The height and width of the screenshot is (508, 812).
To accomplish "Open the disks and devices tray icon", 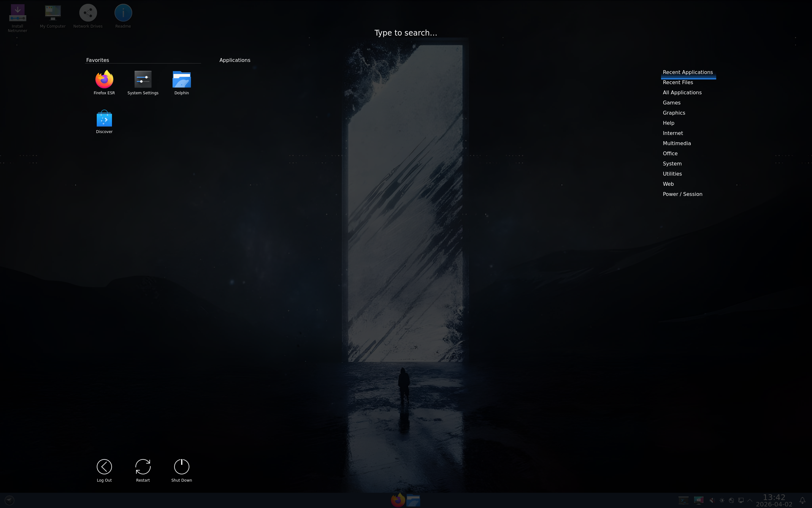I will [x=731, y=500].
